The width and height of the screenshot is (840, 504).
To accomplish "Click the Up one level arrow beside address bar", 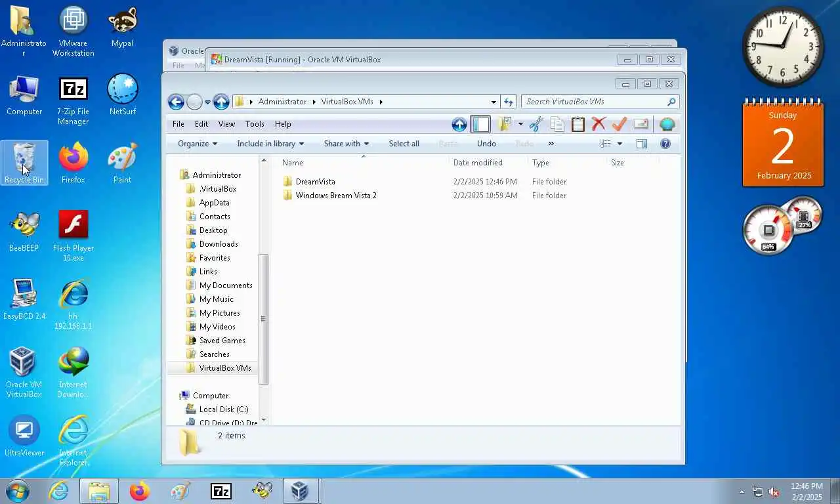I will (x=221, y=102).
